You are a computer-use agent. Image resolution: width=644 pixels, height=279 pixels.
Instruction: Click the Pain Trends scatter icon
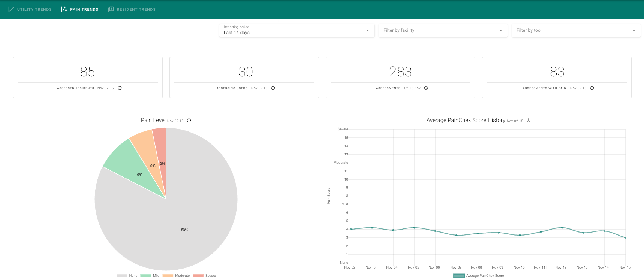[64, 9]
